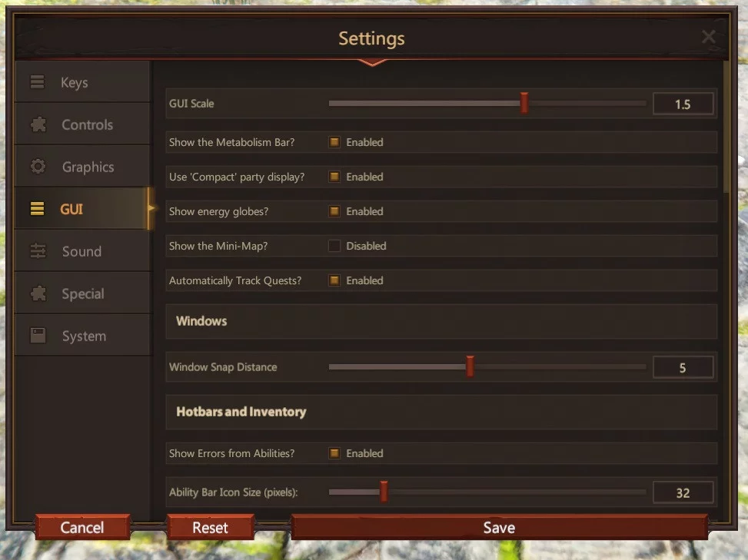This screenshot has width=748, height=560.
Task: Click the Graphics gear icon
Action: point(38,167)
